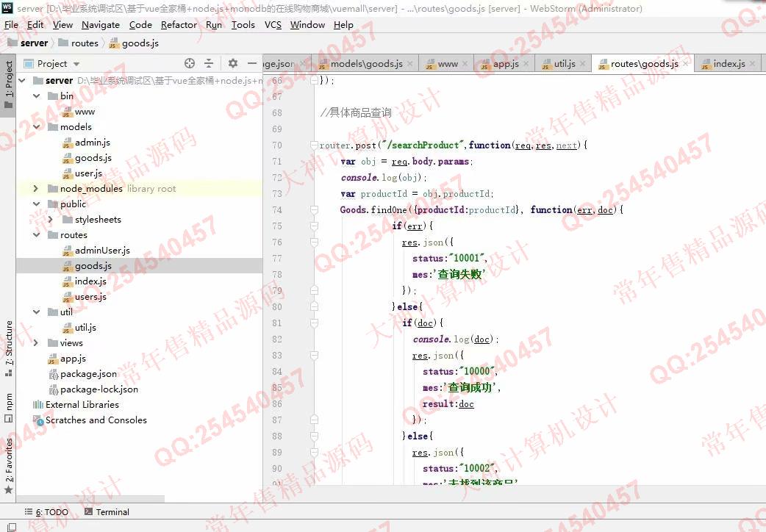Open the Window menu
766x532 pixels.
[307, 24]
